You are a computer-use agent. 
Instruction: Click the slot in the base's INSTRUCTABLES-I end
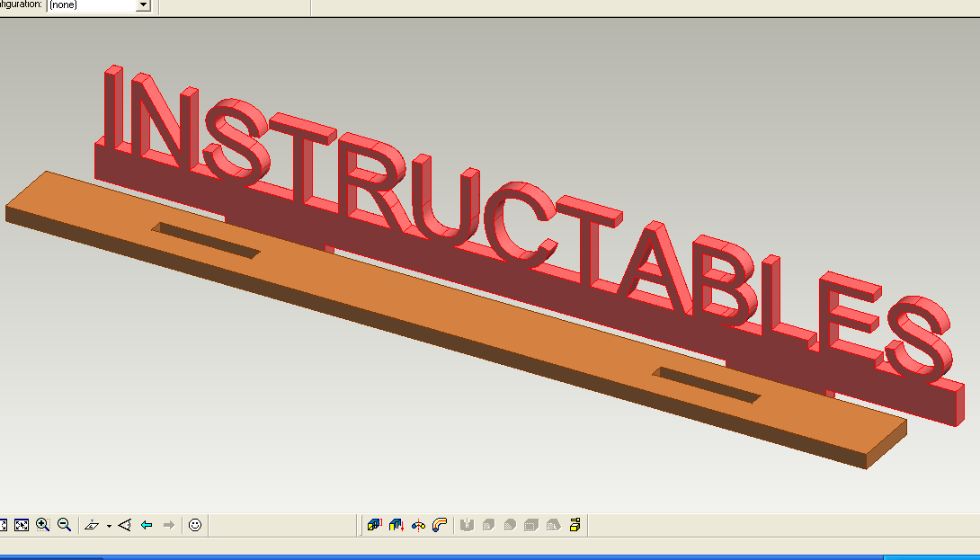(206, 241)
